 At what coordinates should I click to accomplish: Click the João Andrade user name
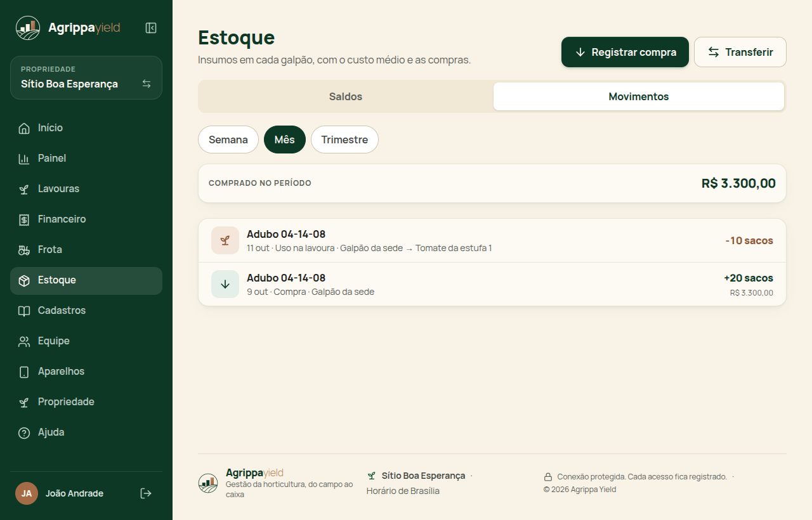[74, 493]
